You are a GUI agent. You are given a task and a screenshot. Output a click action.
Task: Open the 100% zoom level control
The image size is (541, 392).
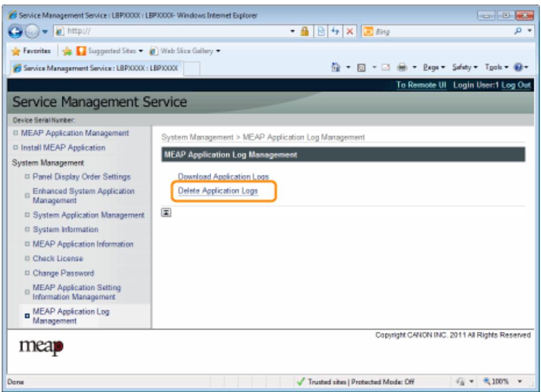click(496, 381)
